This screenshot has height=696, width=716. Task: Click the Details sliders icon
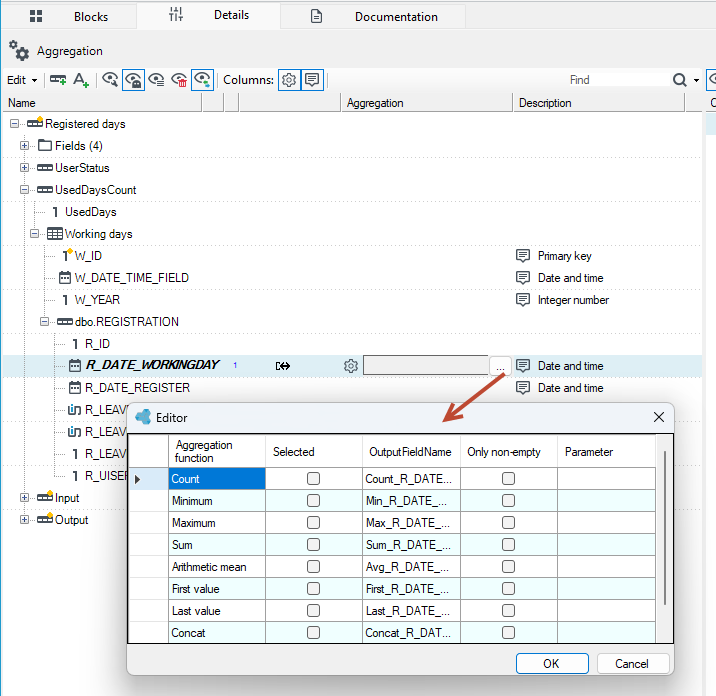176,15
